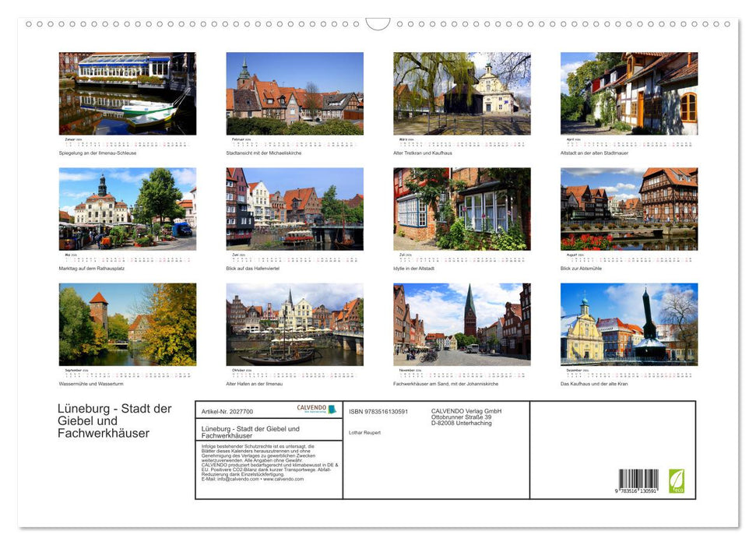Select the Dezember Kaufhaus photo
This screenshot has width=756, height=545.
(x=629, y=325)
